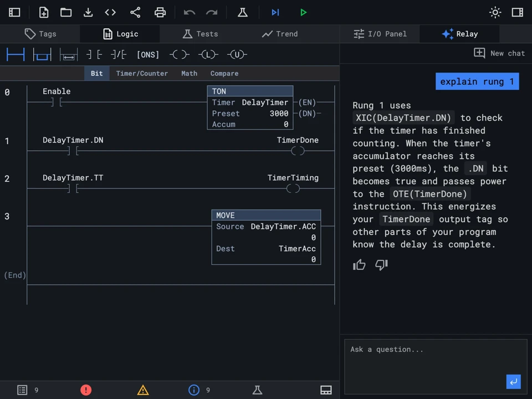Screen dimensions: 532x399
Task: Show warnings with the yellow triangle icon
Action: [x=143, y=390]
